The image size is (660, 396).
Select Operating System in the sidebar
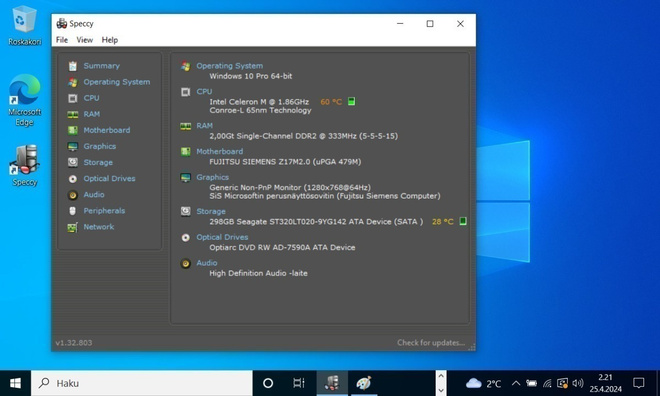(117, 82)
